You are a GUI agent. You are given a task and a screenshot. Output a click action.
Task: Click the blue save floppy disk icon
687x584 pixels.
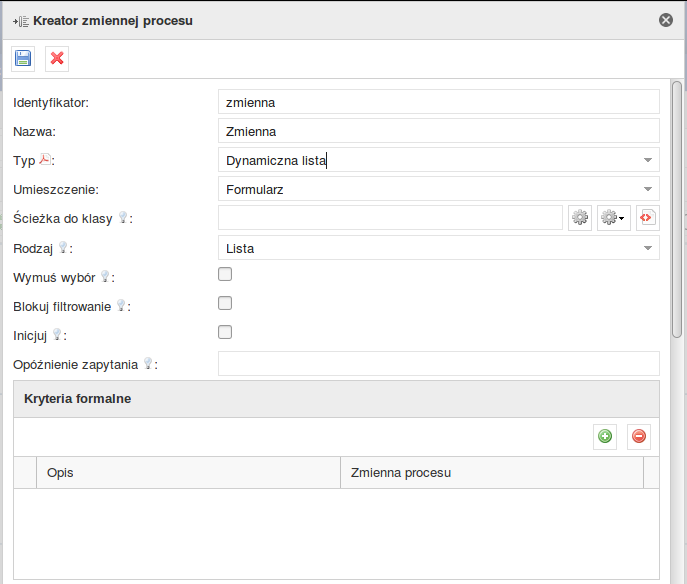(23, 58)
